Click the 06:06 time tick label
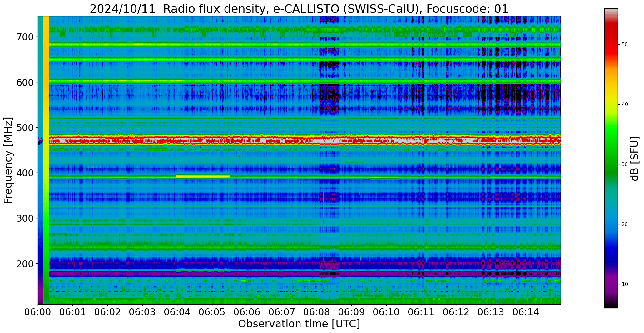Image resolution: width=644 pixels, height=333 pixels. coord(247,312)
